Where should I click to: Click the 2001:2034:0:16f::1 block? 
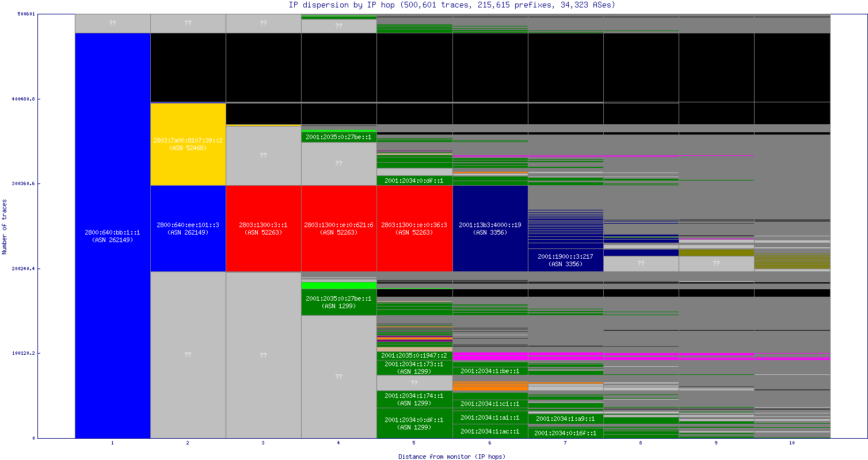click(566, 433)
